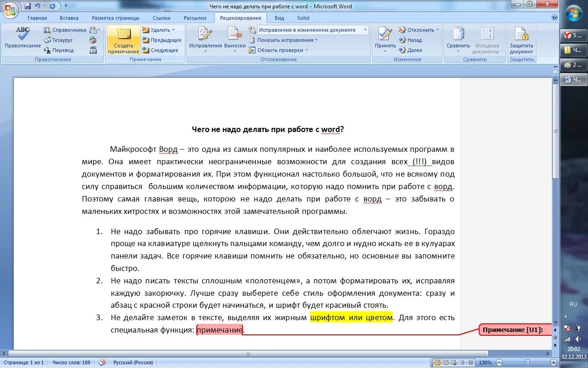Switch to Paint taskbar button
Image resolution: width=588 pixels, height=368 pixels.
[574, 65]
